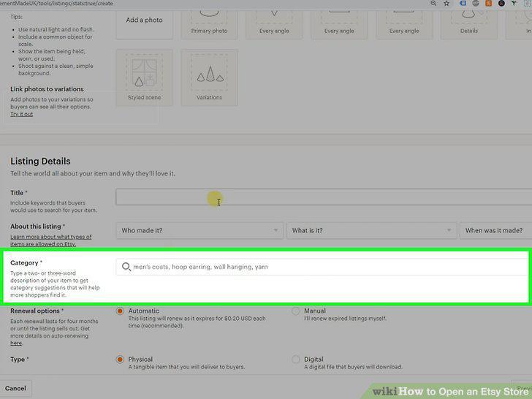Click into the Title text field
The height and width of the screenshot is (399, 532).
[x=324, y=197]
